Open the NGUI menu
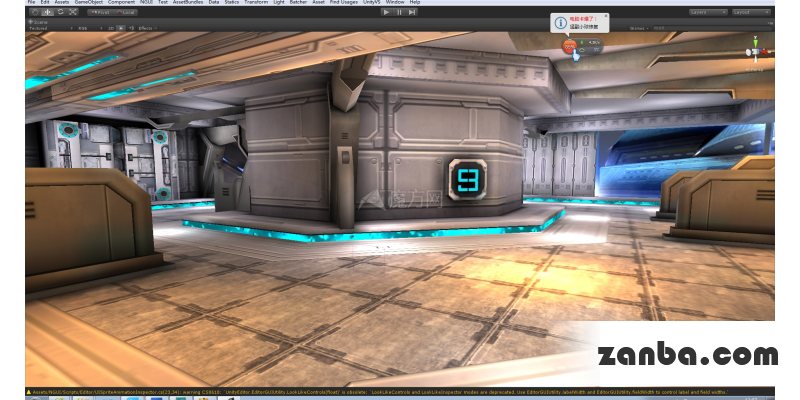 pos(148,3)
